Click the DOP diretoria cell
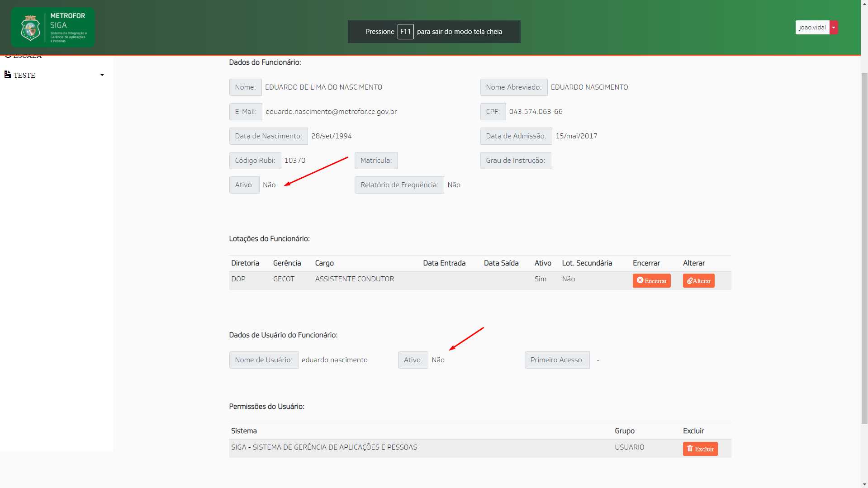 point(238,279)
